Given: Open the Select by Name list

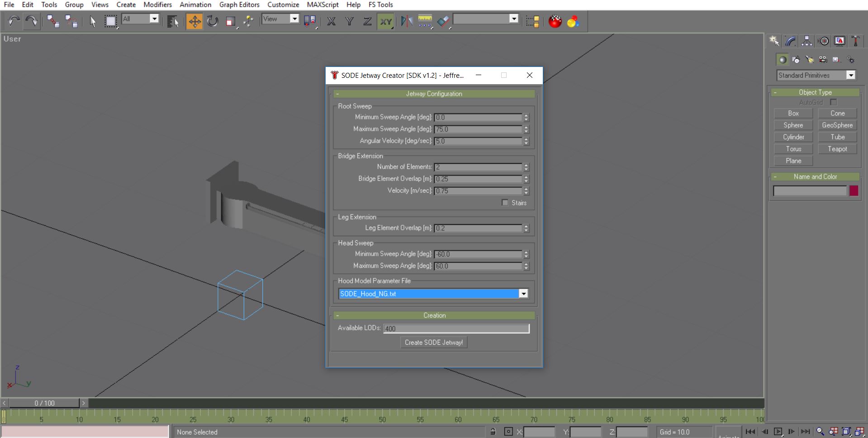Looking at the screenshot, I should tap(172, 21).
